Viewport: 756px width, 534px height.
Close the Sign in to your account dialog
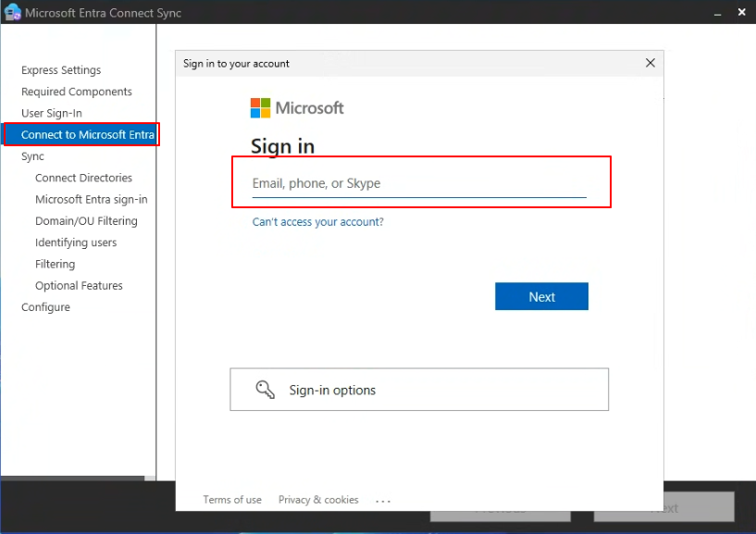650,63
